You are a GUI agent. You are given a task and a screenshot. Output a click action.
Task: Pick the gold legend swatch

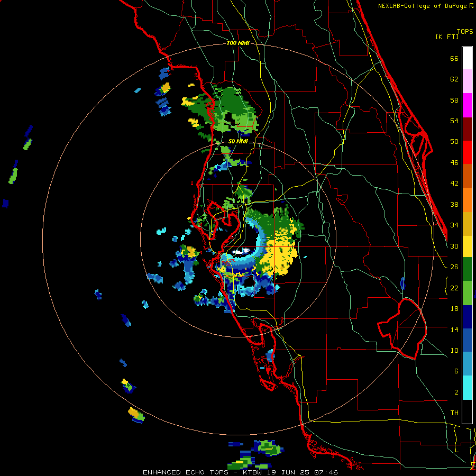(467, 224)
